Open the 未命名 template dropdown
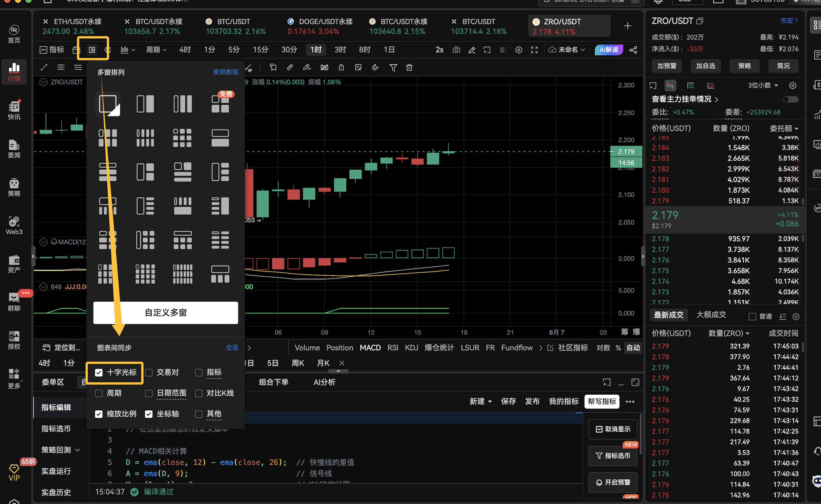 point(567,50)
